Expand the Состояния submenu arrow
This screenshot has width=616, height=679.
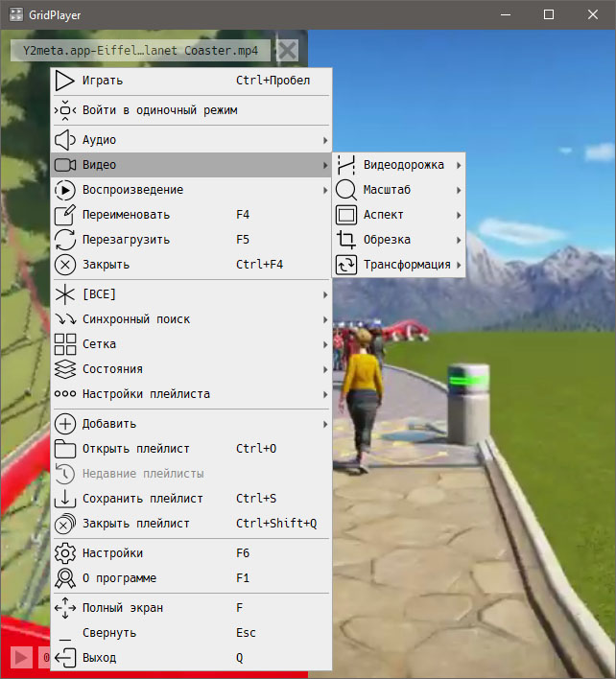pos(325,369)
